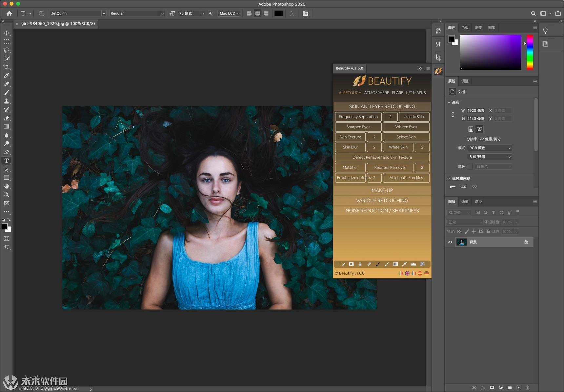Open the Mac LCD anti-aliasing dropdown
The image size is (564, 392).
[x=229, y=13]
